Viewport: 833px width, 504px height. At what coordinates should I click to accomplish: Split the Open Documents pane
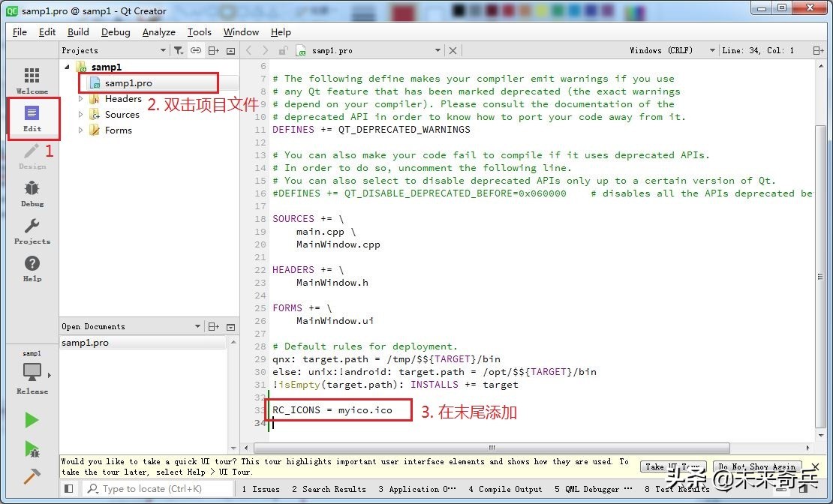coord(214,326)
